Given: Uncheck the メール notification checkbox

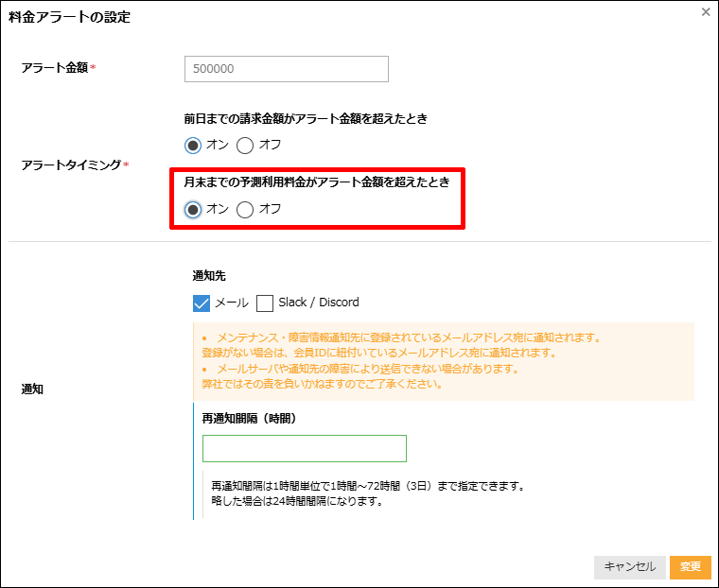Looking at the screenshot, I should (x=202, y=303).
